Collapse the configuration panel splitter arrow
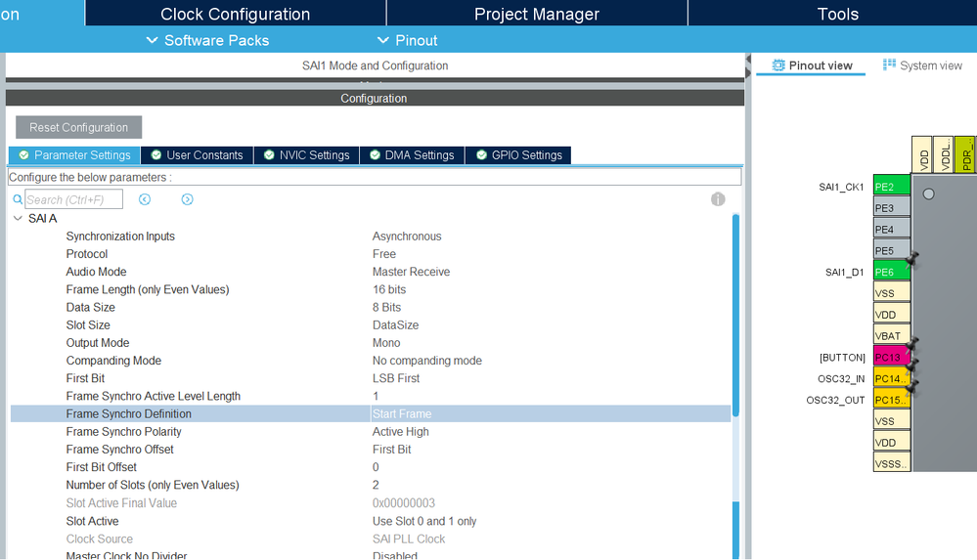This screenshot has width=977, height=560. coord(748,60)
